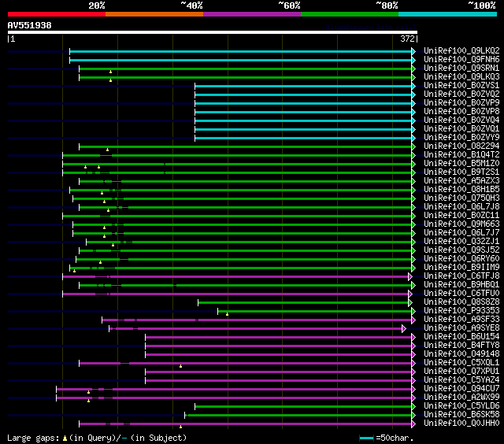The width and height of the screenshot is (504, 444).
Task: Click the UniRef100_A9SYE8 label
Action: [x=461, y=328]
